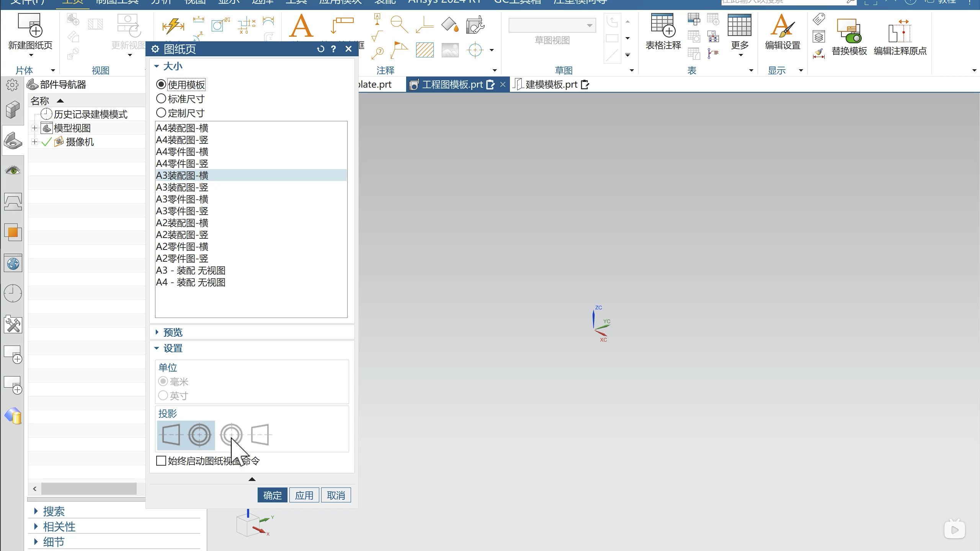The width and height of the screenshot is (980, 551).
Task: Click the 替换模板 replace template icon
Action: tap(849, 31)
